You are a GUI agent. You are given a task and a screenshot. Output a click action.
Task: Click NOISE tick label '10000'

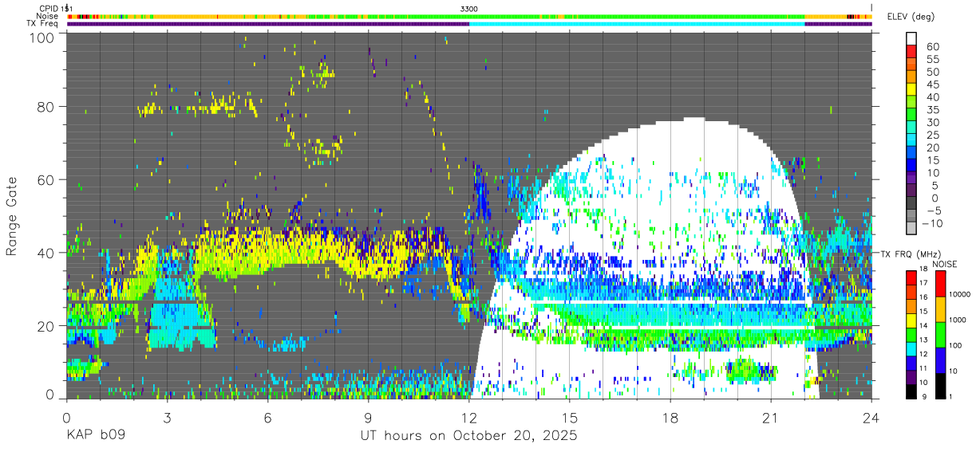(x=960, y=294)
